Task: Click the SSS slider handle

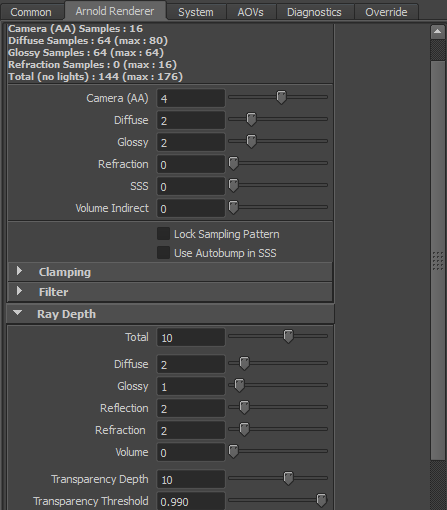Action: point(233,185)
